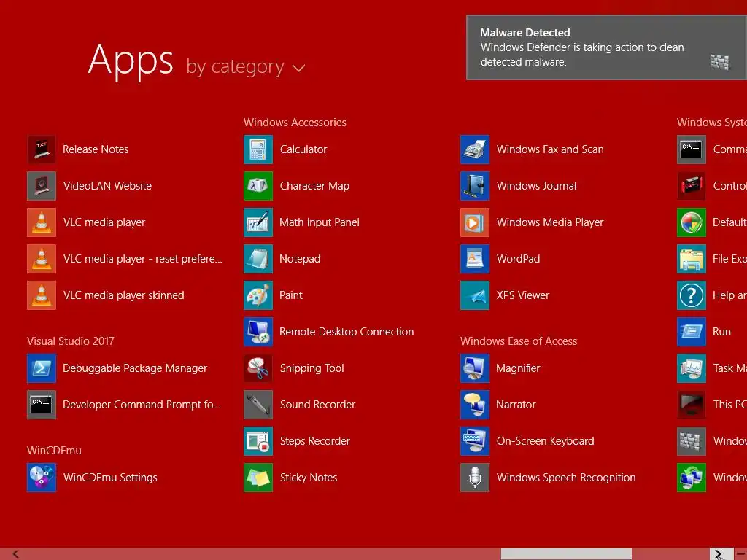
Task: Open the Release Notes icon
Action: tap(42, 149)
